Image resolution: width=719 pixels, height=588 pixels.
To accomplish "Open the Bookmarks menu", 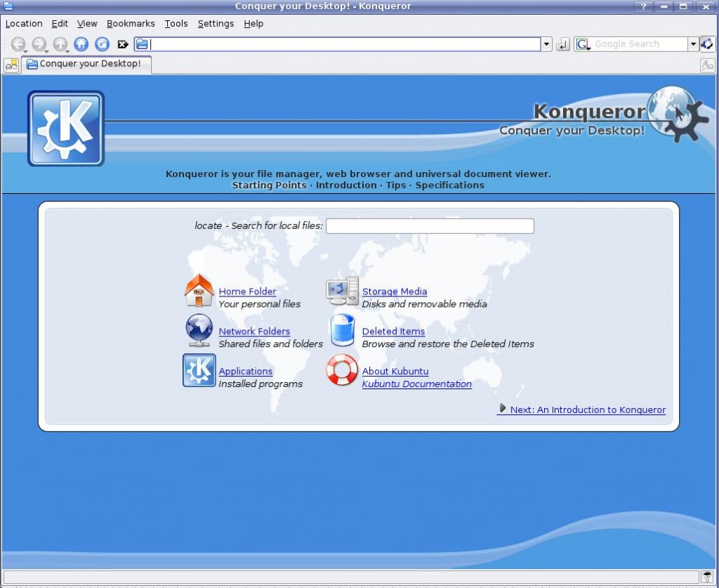I will tap(131, 24).
